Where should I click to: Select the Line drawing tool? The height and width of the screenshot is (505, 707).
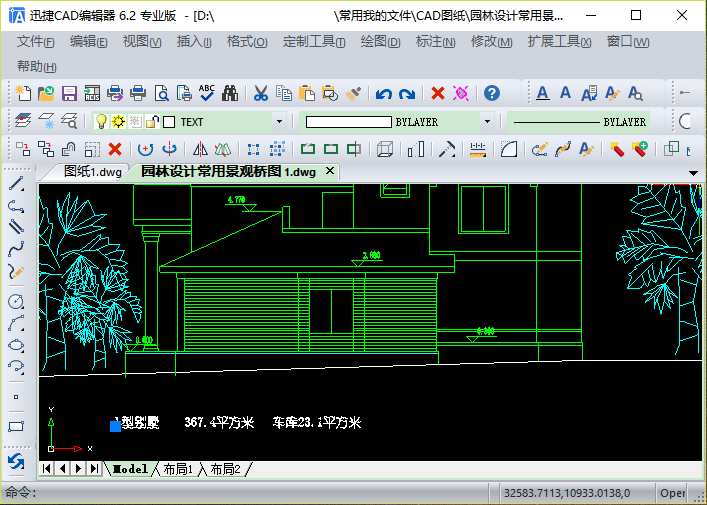[x=16, y=184]
